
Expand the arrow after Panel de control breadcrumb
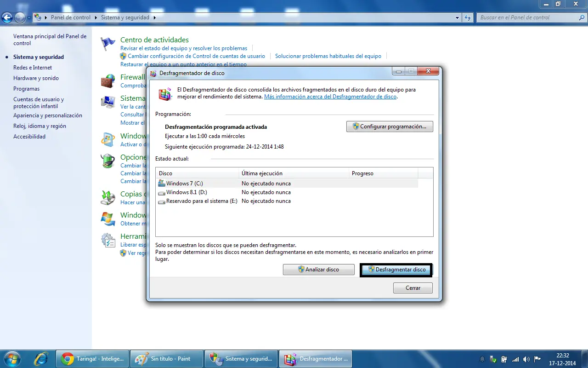(96, 17)
